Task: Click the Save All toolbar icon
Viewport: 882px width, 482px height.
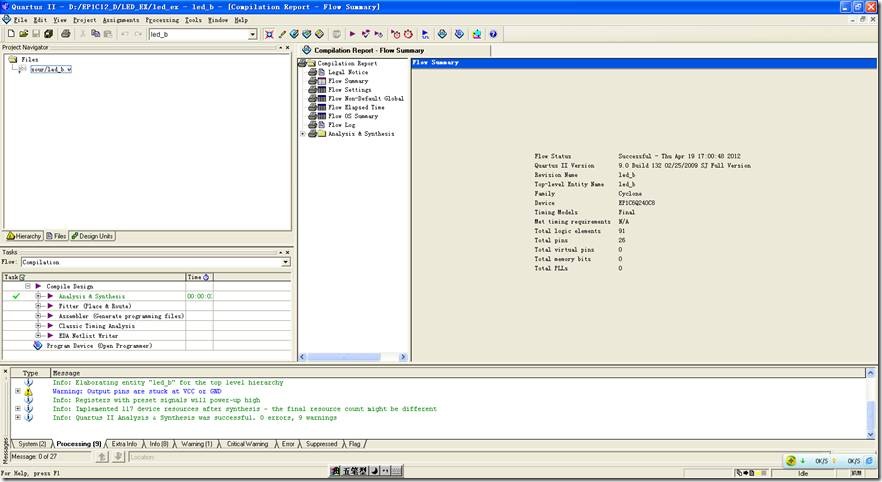Action: [x=48, y=34]
